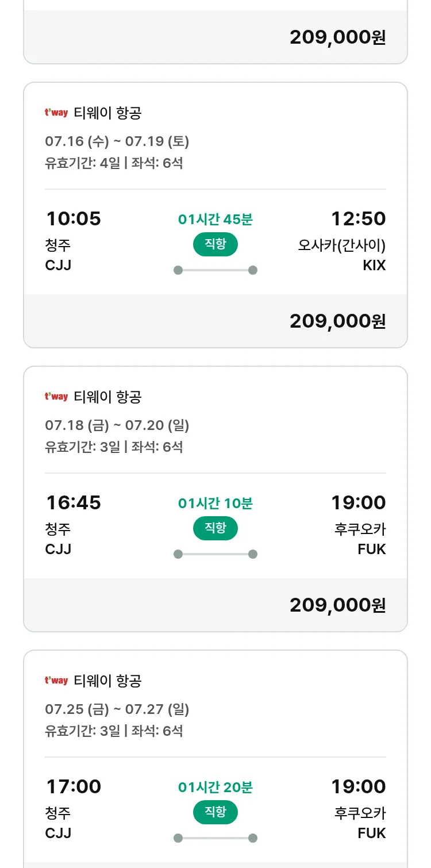Click 07.16 (수) ~ 07.19 (토) date range

click(117, 141)
